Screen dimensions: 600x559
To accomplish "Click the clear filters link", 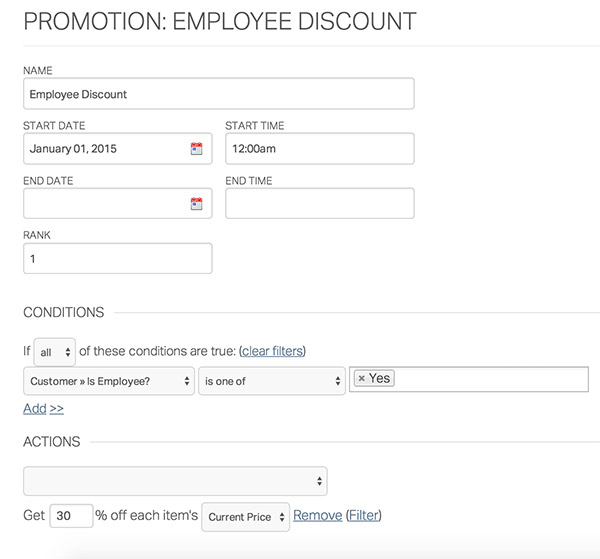I will point(272,351).
